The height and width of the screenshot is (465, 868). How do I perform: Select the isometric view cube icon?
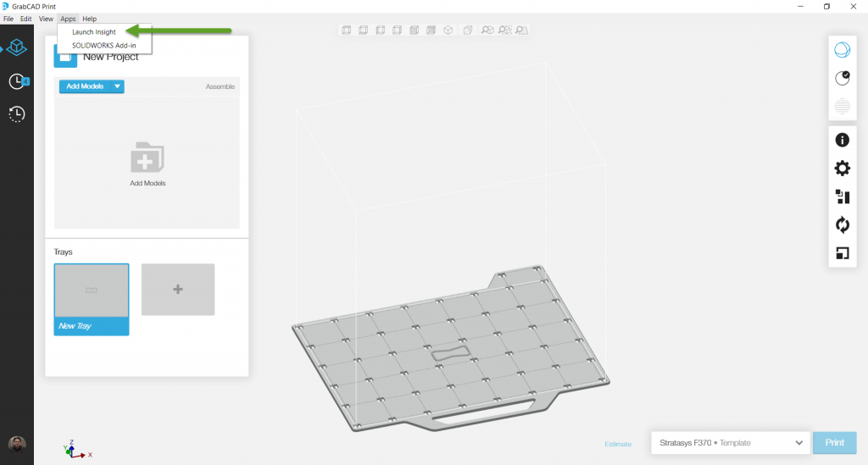point(448,30)
